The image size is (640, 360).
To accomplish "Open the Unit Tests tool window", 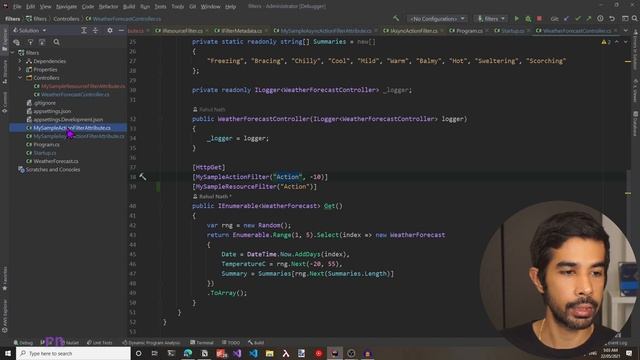I will click(99, 342).
